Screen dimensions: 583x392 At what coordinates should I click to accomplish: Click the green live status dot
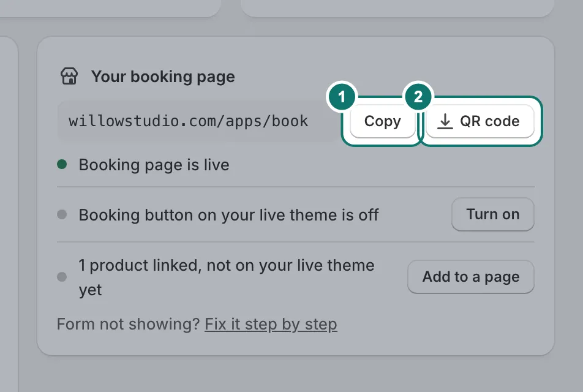pos(62,164)
